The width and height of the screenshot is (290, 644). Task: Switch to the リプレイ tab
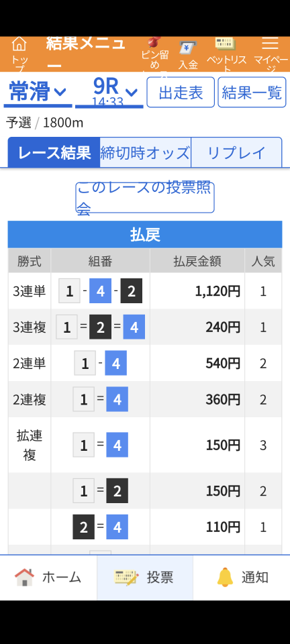(236, 152)
